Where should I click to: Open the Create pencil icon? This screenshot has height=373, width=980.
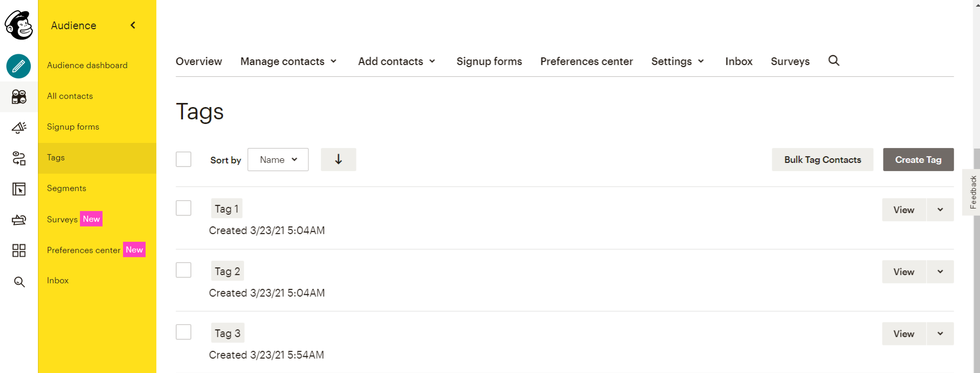18,66
